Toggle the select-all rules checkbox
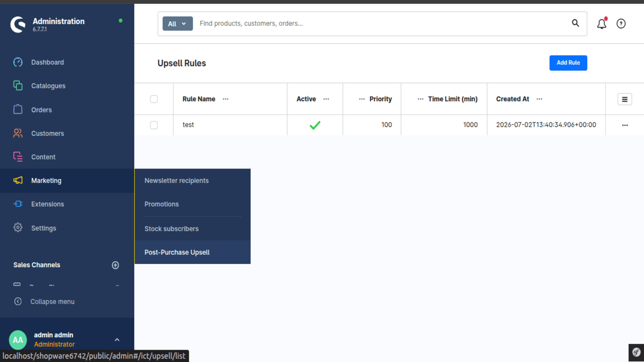This screenshot has width=644, height=362. pyautogui.click(x=154, y=99)
